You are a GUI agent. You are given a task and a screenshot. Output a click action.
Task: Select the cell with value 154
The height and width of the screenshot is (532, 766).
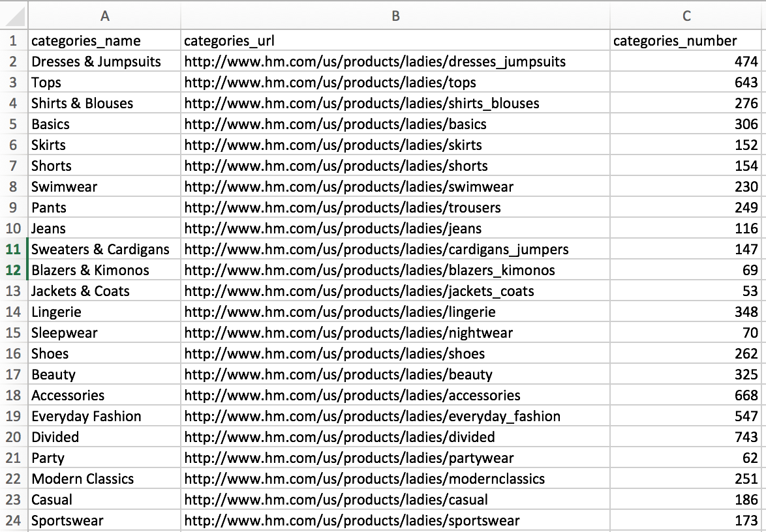point(686,166)
